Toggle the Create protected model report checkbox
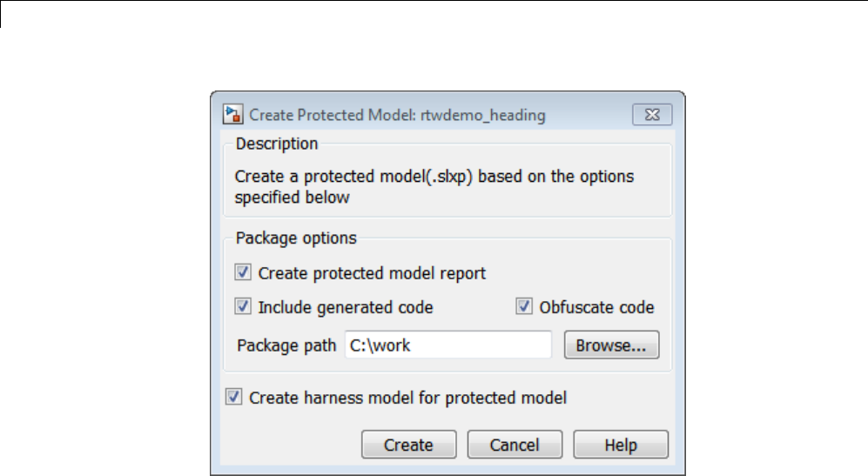The height and width of the screenshot is (476, 868). point(243,273)
